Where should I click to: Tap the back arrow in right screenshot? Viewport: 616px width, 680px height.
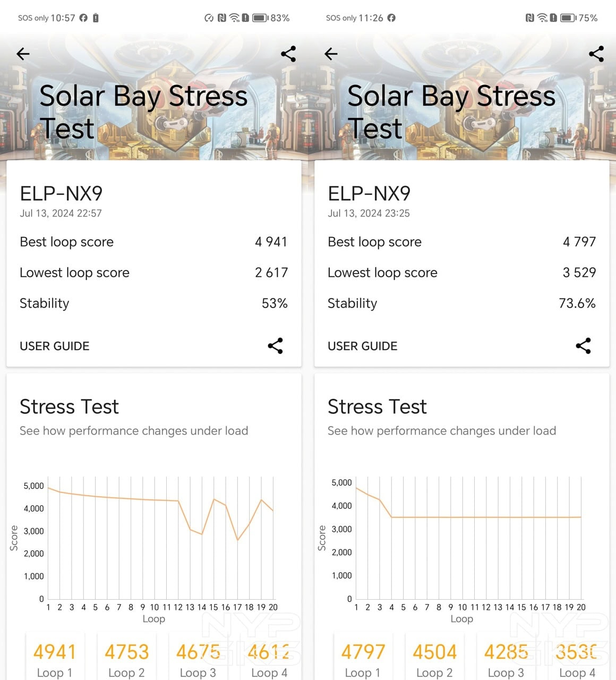coord(331,54)
